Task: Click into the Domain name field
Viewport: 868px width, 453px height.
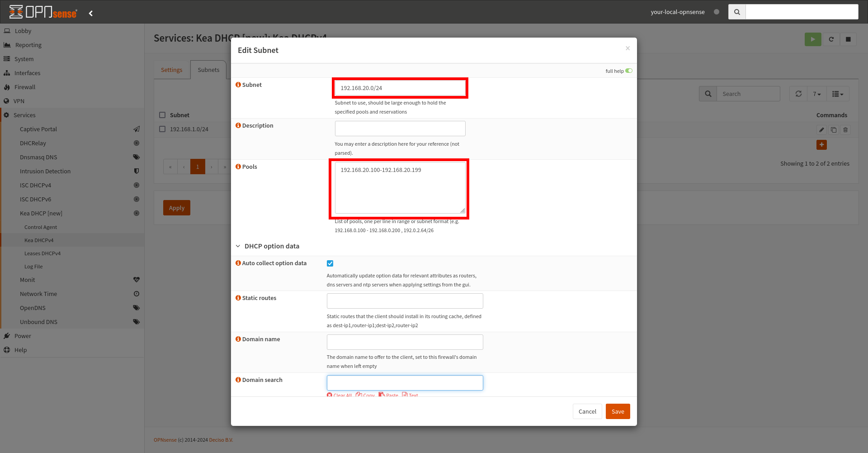Action: pyautogui.click(x=405, y=342)
